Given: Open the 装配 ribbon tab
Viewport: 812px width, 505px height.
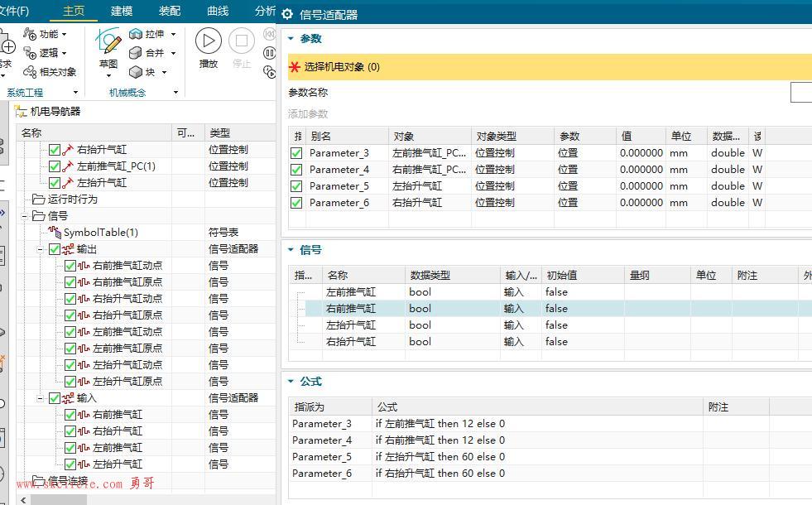Looking at the screenshot, I should [170, 11].
